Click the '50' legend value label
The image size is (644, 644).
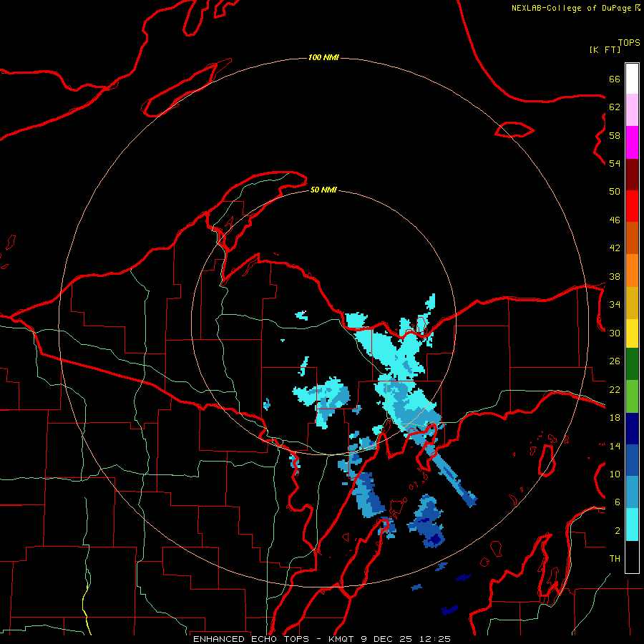point(615,192)
